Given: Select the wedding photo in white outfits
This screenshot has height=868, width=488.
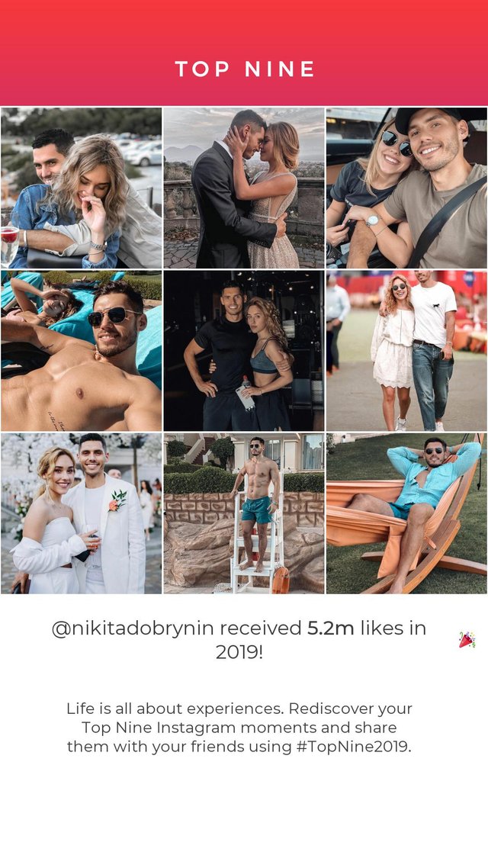Looking at the screenshot, I should 82,514.
